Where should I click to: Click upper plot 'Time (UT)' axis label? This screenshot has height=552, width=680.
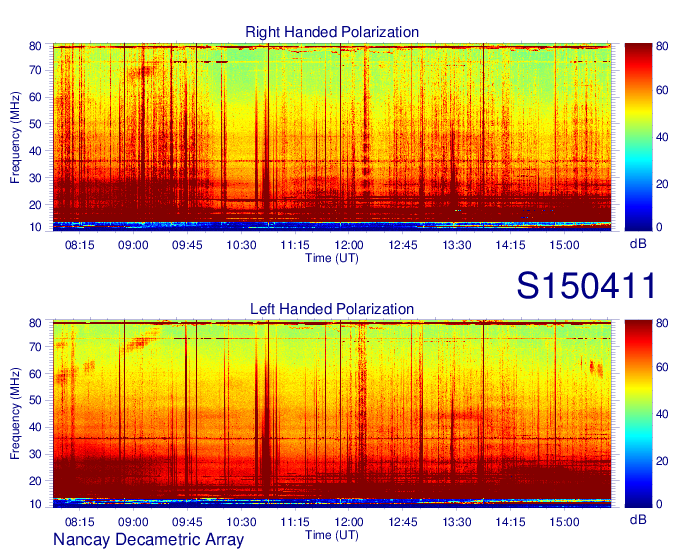[x=332, y=258]
